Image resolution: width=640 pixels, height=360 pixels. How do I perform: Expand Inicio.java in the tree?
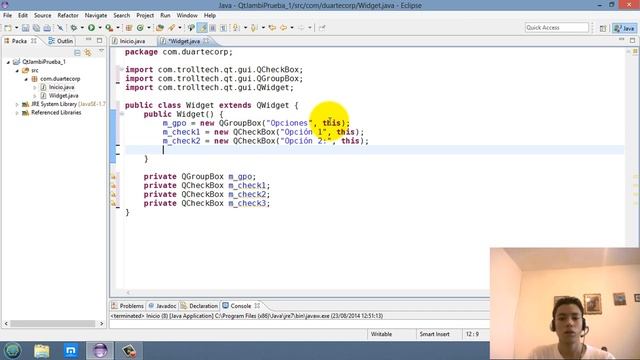[x=35, y=87]
